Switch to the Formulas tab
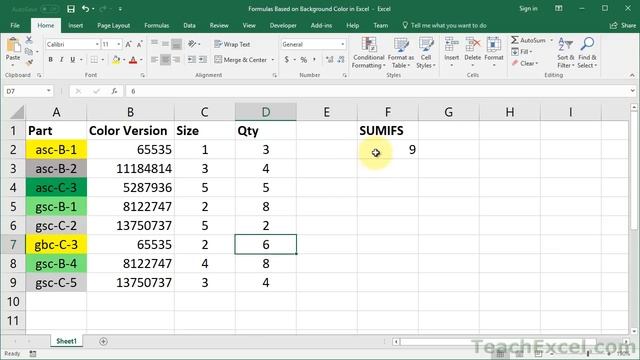 point(157,25)
